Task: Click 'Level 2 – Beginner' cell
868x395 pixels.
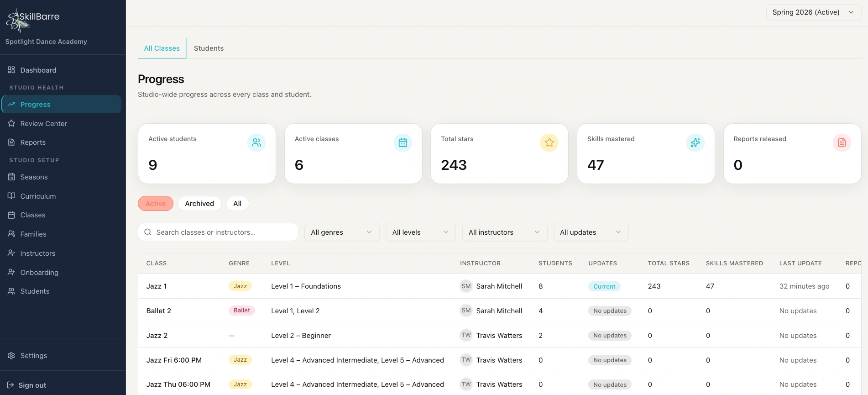Action: [301, 335]
